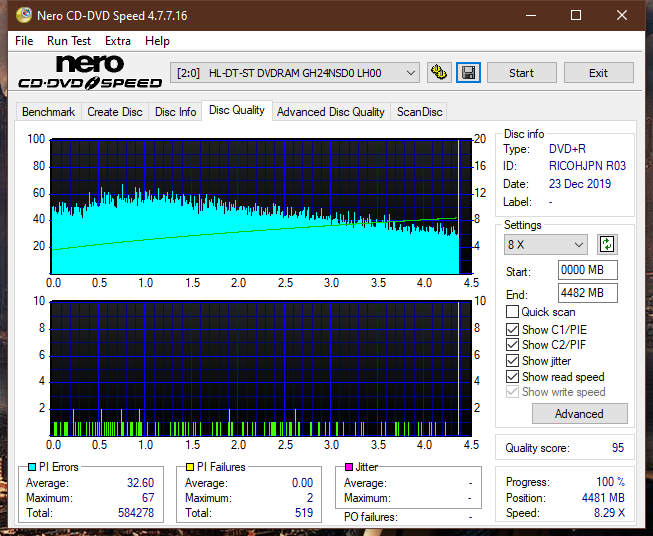Disable Show jitter checkbox
Screen dimensions: 653x536
(512, 361)
